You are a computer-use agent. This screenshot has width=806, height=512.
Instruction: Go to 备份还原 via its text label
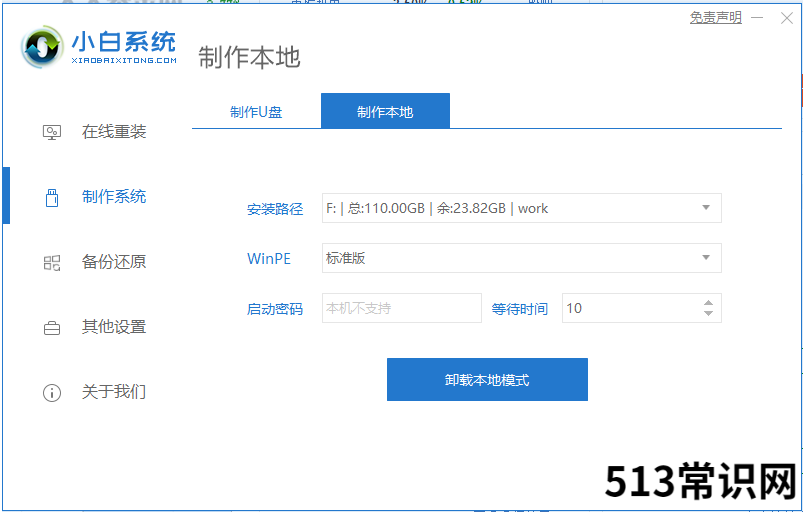[x=114, y=262]
